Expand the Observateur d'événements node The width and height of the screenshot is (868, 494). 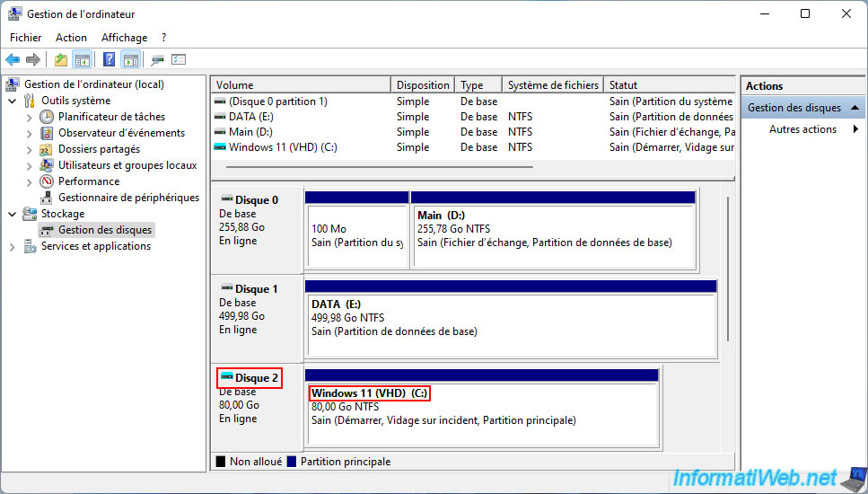coord(30,133)
